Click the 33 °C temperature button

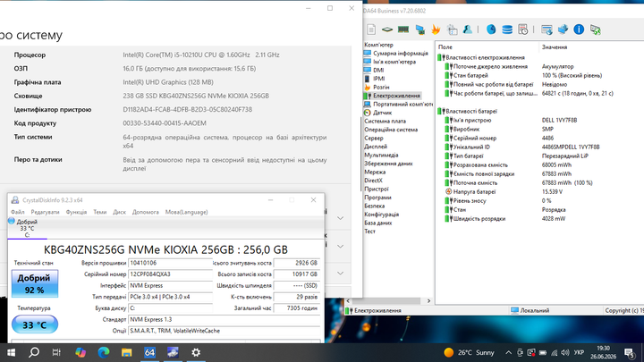click(x=35, y=324)
